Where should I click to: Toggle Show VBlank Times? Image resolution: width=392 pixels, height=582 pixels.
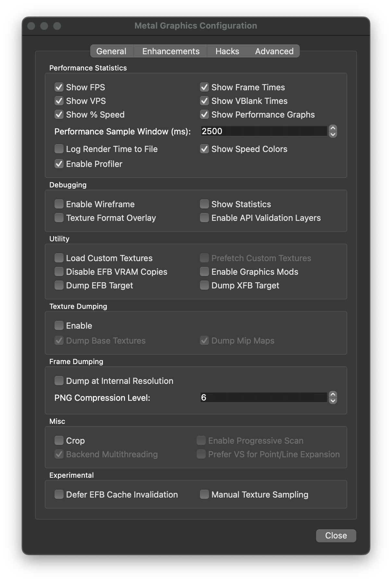[204, 101]
